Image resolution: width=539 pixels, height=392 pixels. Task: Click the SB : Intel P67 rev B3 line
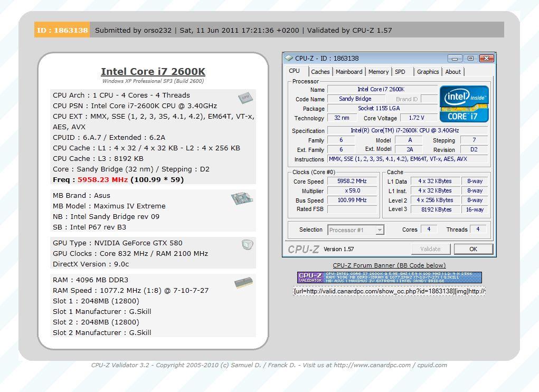coord(89,227)
